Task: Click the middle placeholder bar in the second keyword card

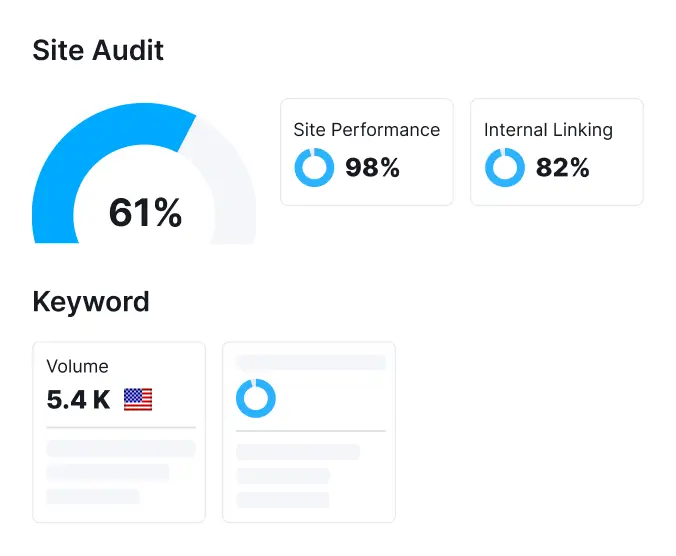Action: click(x=283, y=476)
